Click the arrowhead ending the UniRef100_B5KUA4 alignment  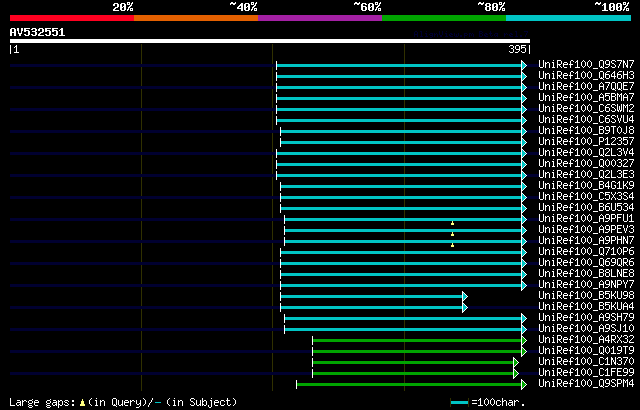[x=465, y=308]
